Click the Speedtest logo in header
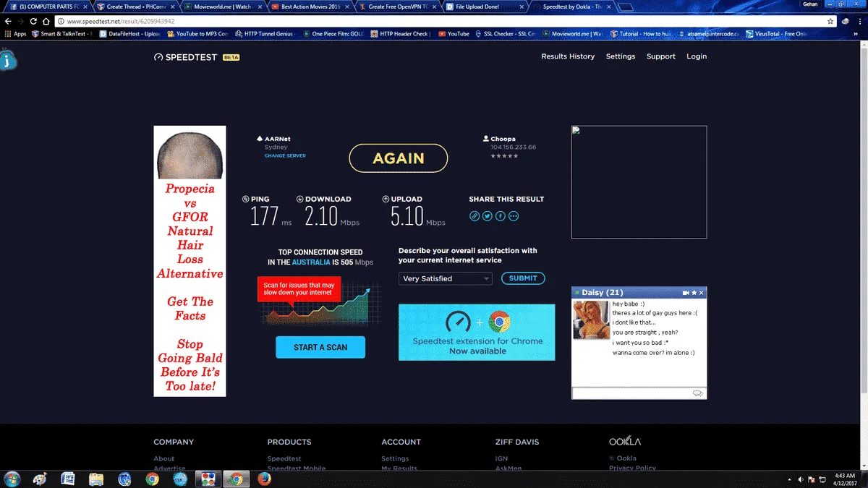The width and height of the screenshot is (868, 488). [x=185, y=56]
